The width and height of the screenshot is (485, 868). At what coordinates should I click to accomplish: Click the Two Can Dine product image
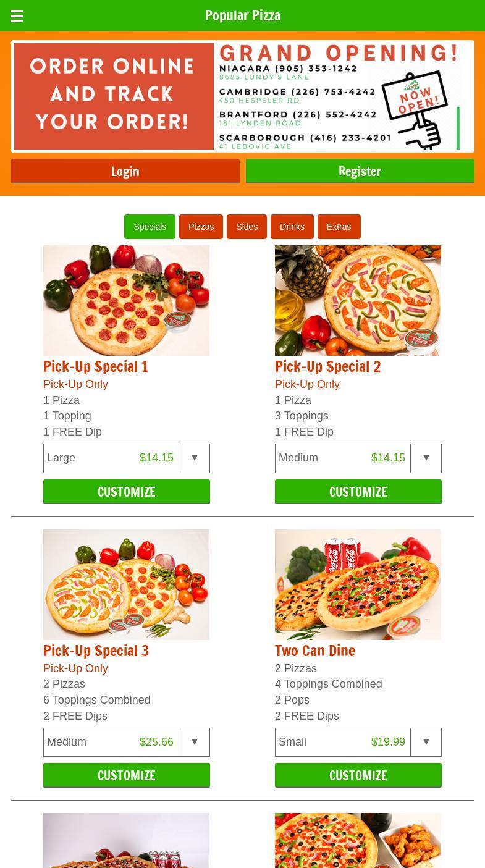[x=358, y=584]
